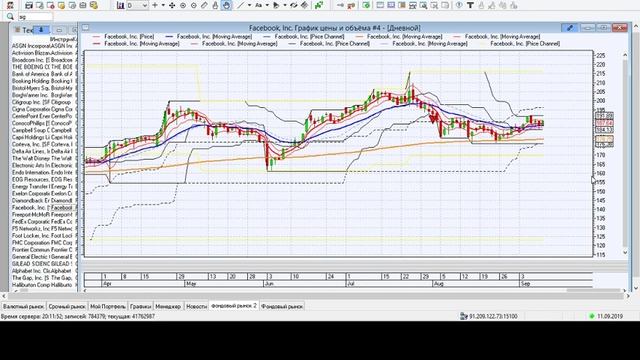Click the right arrow icon in the toolbar
Screen dimensions: 640x360
click(340, 5)
